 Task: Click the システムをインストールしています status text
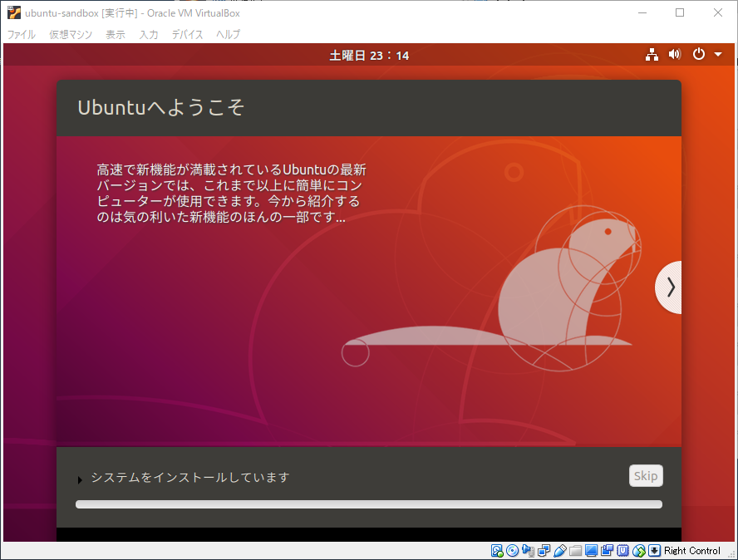pyautogui.click(x=190, y=477)
